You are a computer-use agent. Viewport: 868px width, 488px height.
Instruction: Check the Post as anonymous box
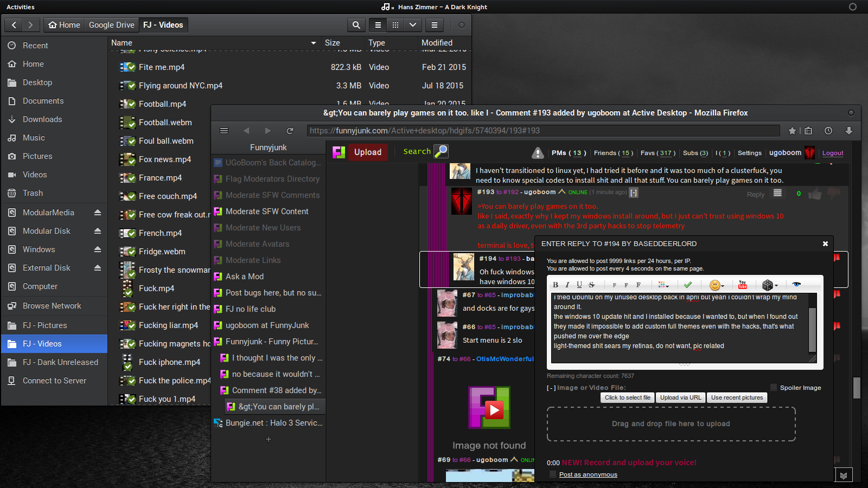click(x=553, y=474)
